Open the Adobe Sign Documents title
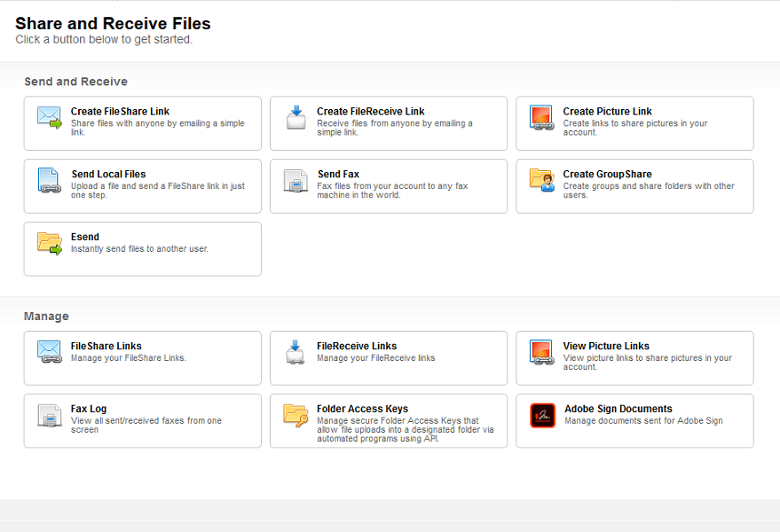Viewport: 780px width, 532px height. [x=618, y=409]
